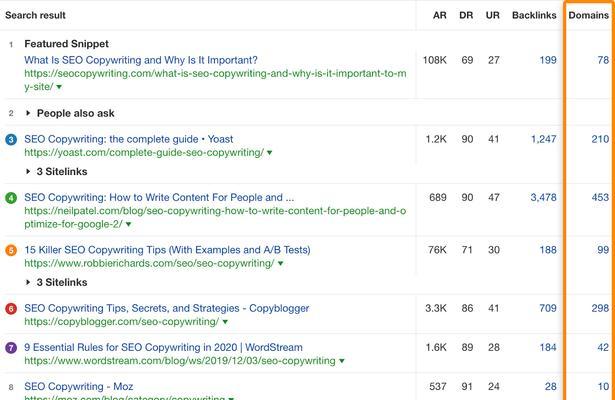Click the red position 6 badge icon
The image size is (615, 400).
point(11,309)
